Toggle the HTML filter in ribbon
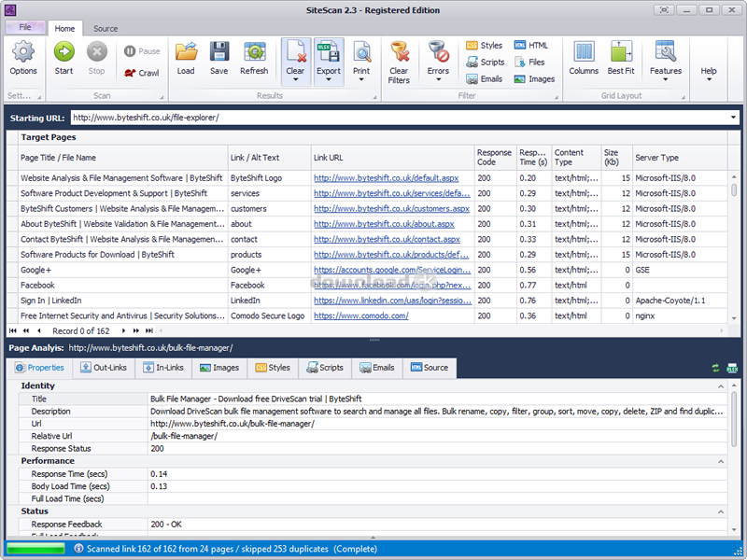This screenshot has height=560, width=747. tap(530, 45)
